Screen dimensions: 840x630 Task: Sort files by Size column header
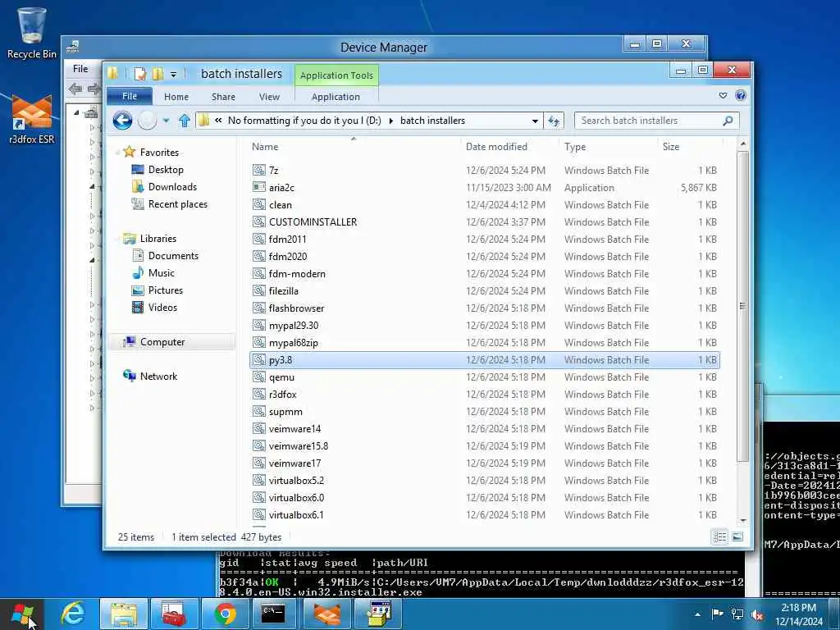671,147
